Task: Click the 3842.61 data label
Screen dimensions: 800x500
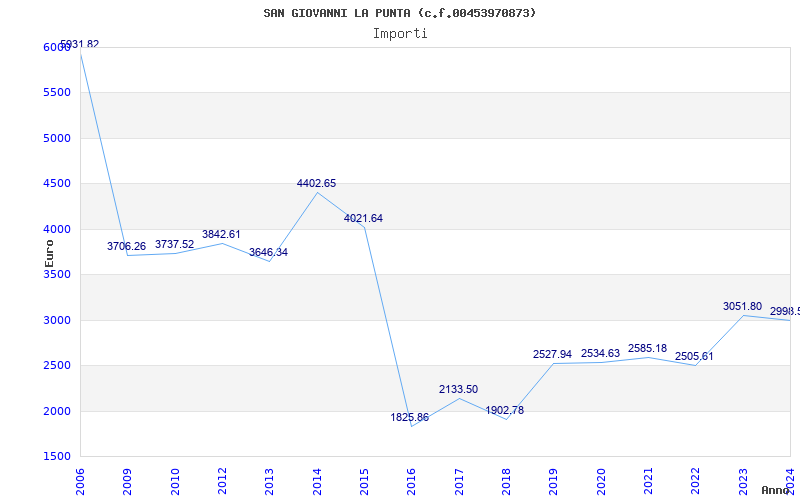Action: pos(221,234)
